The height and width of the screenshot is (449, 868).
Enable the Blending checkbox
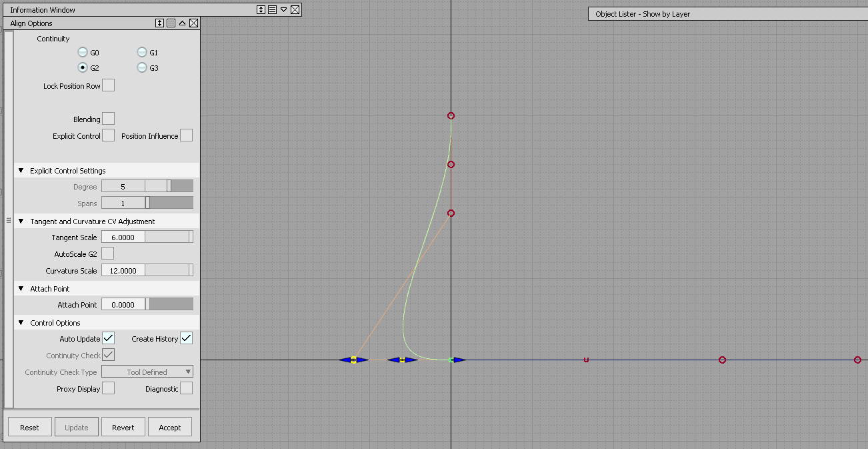tap(109, 118)
